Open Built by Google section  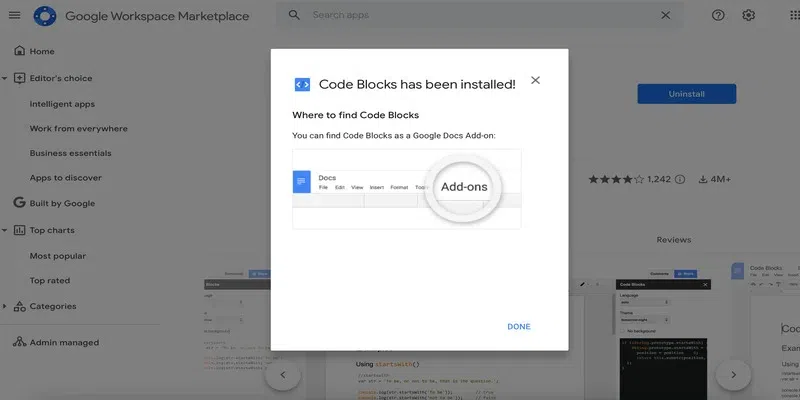pyautogui.click(x=62, y=203)
